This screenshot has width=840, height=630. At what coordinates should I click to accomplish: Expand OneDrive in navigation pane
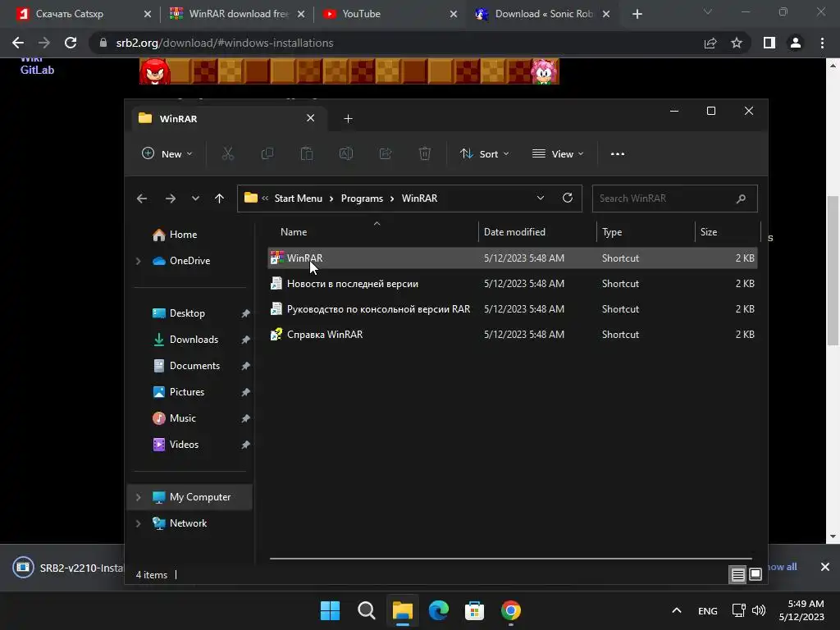[138, 261]
